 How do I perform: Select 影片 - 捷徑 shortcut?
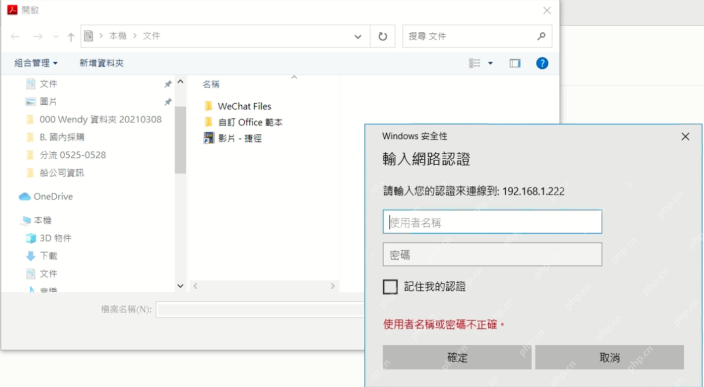tap(239, 138)
